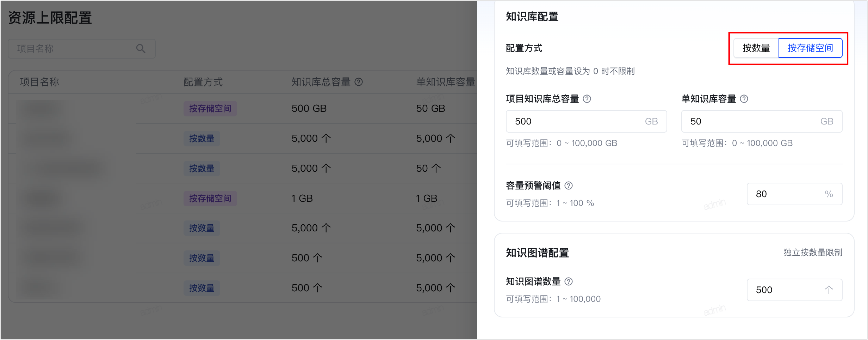The image size is (868, 340).
Task: Click help icon beside 知识库总容量 column header
Action: tap(359, 82)
